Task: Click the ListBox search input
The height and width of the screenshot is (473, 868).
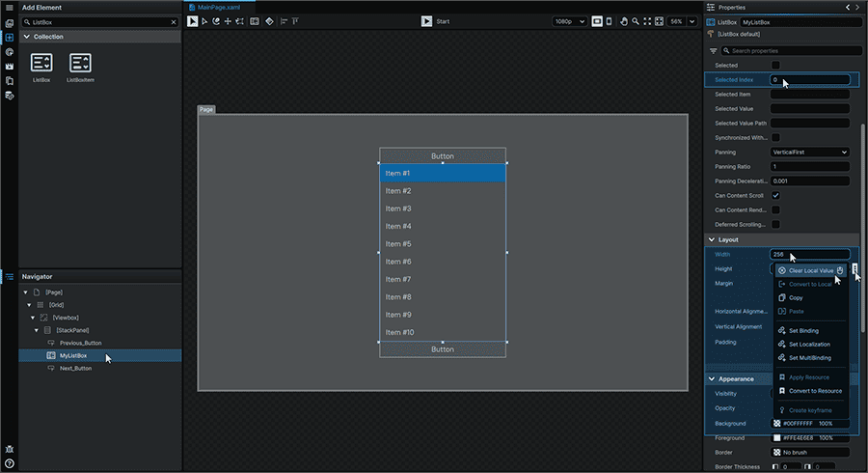Action: click(98, 22)
